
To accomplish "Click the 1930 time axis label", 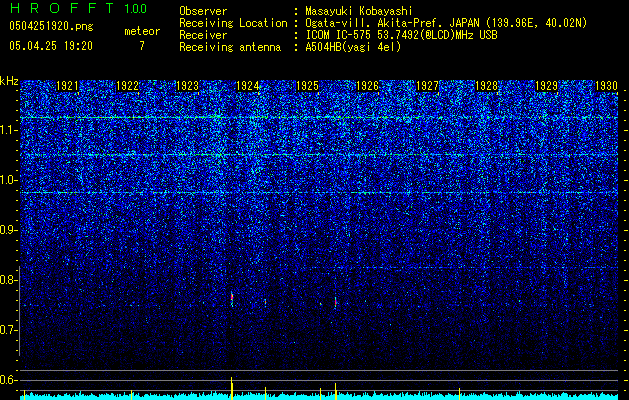I will [x=606, y=86].
